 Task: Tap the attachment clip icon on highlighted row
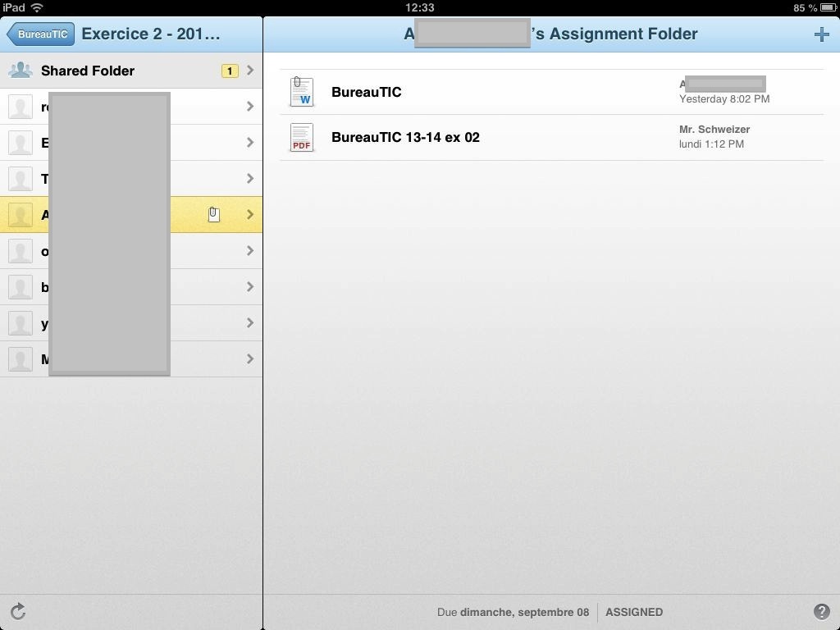pos(213,215)
